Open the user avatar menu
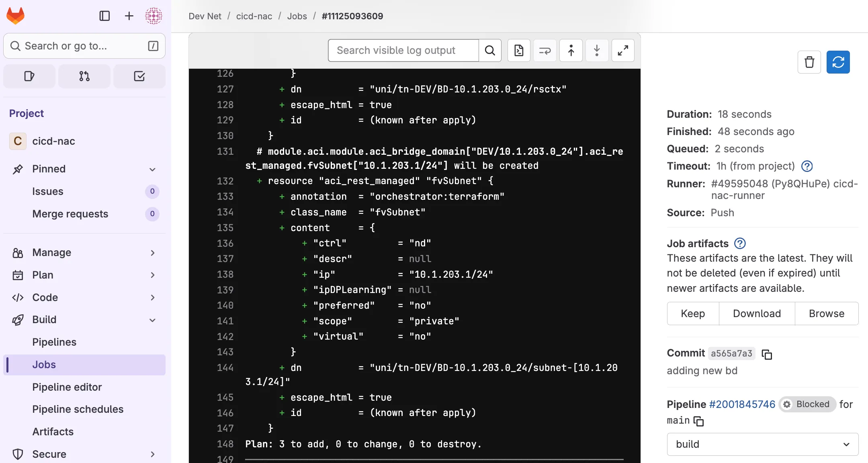This screenshot has height=463, width=868. [x=154, y=16]
